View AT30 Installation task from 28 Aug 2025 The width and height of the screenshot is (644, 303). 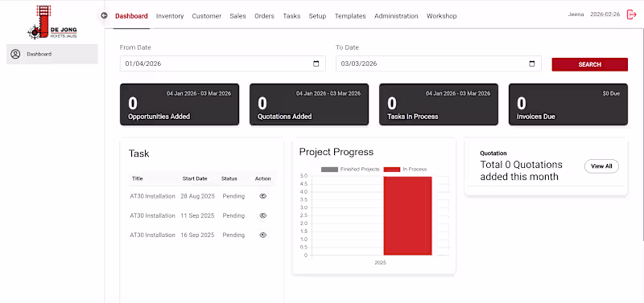[263, 196]
